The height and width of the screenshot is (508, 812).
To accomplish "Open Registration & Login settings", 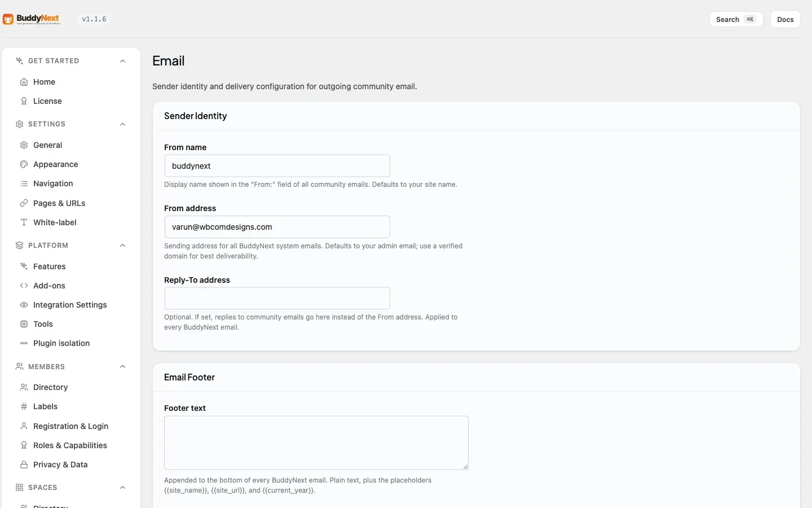I will [x=71, y=426].
